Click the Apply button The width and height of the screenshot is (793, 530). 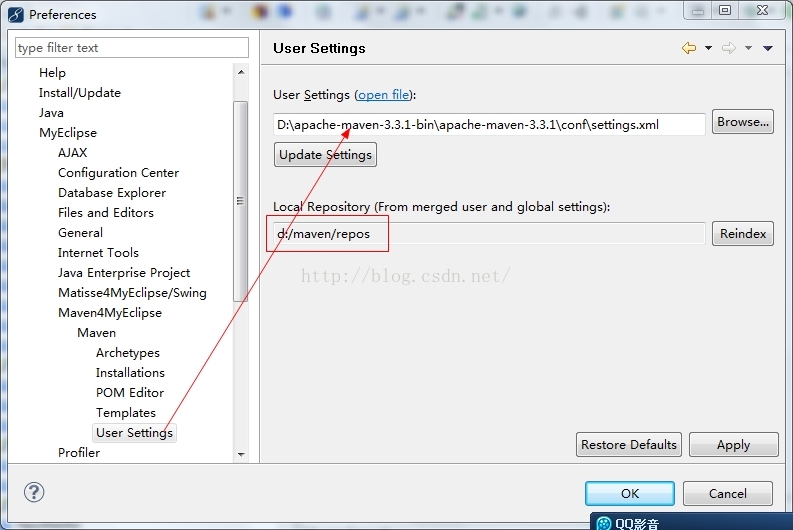733,445
